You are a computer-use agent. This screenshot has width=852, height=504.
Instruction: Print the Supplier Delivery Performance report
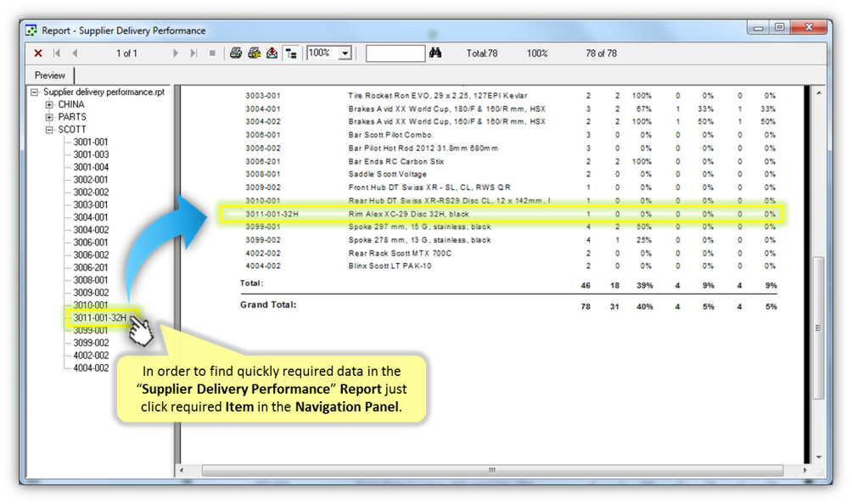(x=236, y=53)
